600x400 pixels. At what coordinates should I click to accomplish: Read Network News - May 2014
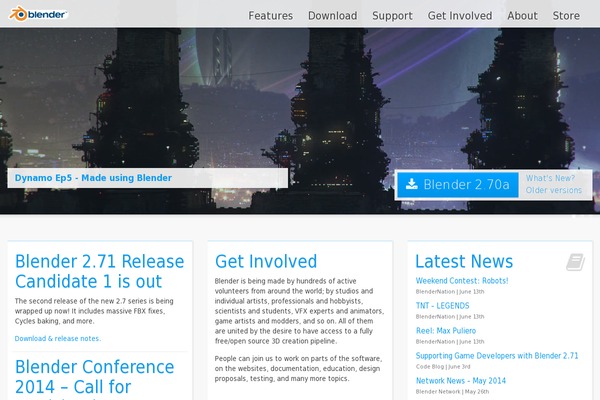pos(461,380)
